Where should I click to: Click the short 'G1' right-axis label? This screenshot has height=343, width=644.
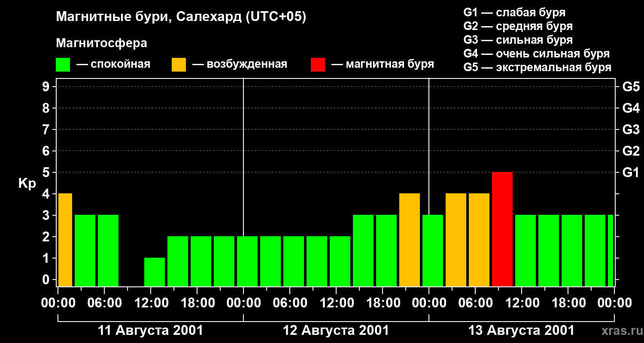click(631, 172)
